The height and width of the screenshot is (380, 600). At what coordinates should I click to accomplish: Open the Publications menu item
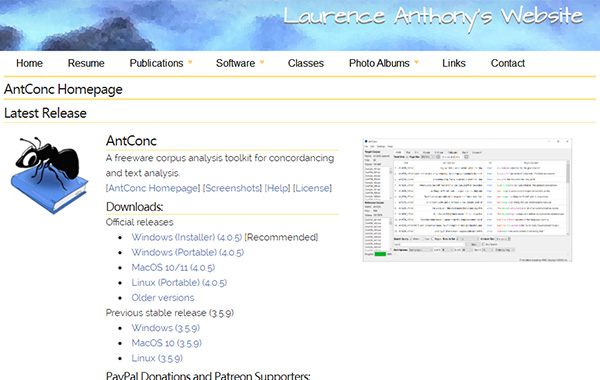[156, 63]
